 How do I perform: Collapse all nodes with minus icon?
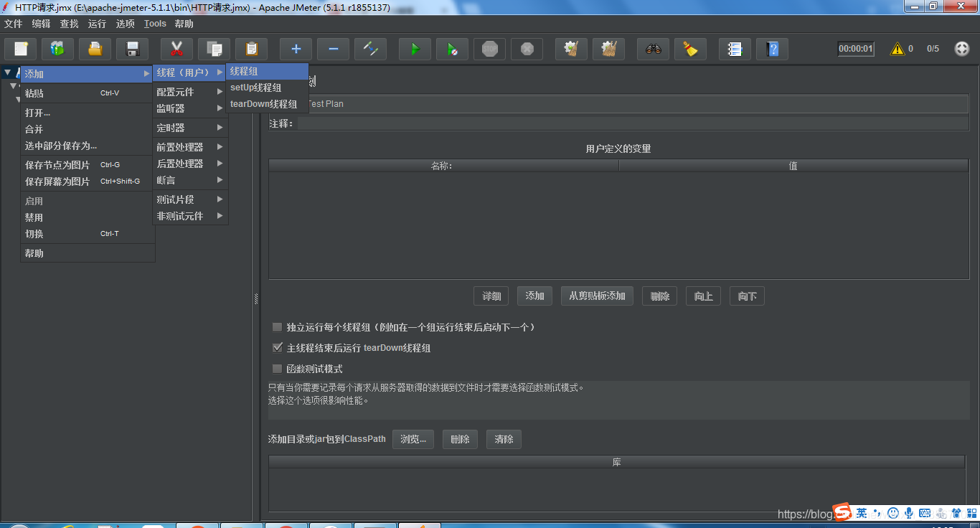[x=333, y=49]
